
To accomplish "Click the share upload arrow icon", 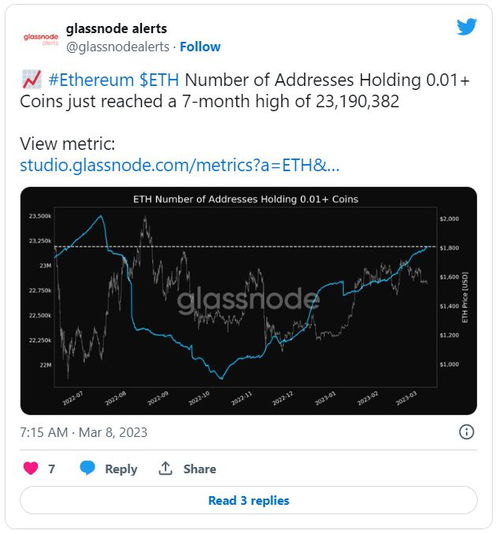I will 166,469.
